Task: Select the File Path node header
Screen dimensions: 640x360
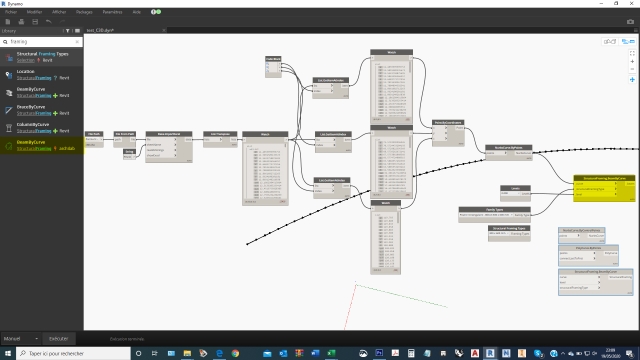Action: (94, 134)
